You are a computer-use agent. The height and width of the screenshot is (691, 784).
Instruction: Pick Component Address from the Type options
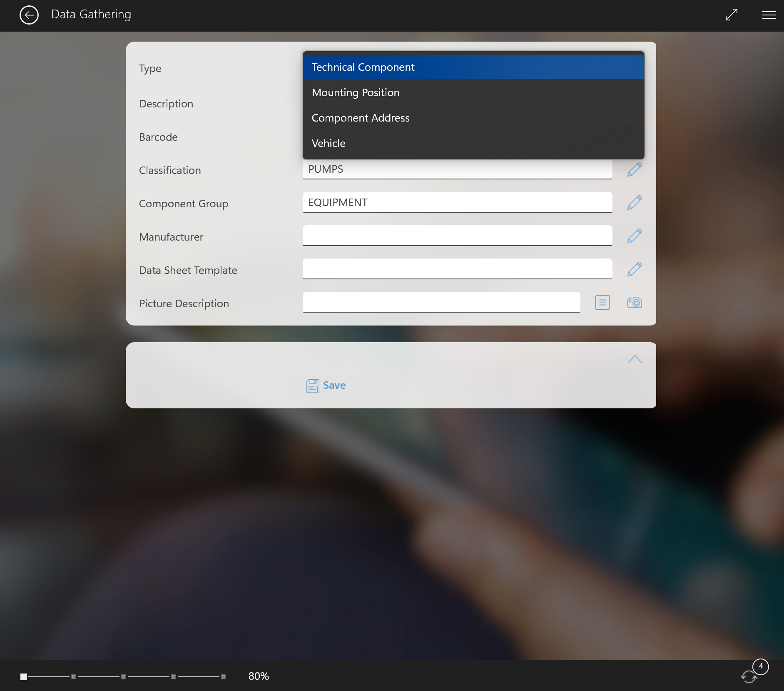pyautogui.click(x=473, y=118)
